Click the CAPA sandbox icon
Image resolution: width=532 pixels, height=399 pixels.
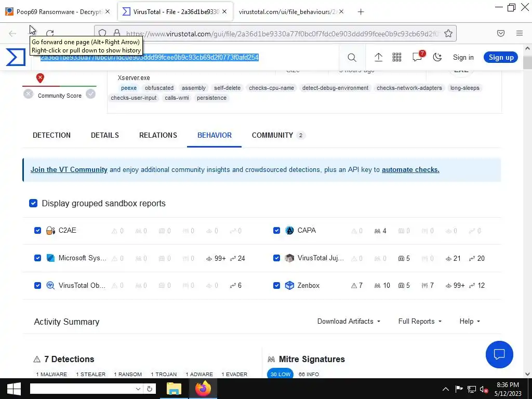pos(289,231)
